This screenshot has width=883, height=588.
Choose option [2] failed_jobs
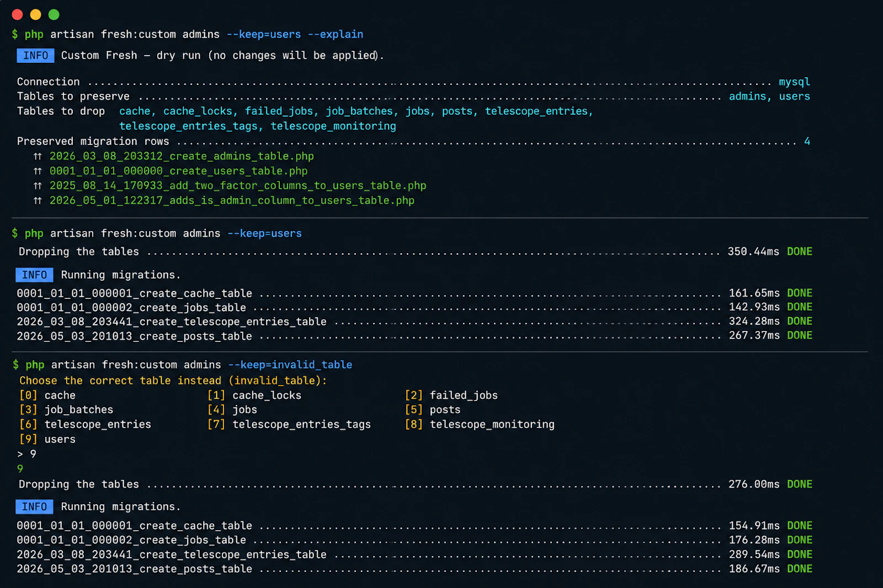click(x=451, y=395)
